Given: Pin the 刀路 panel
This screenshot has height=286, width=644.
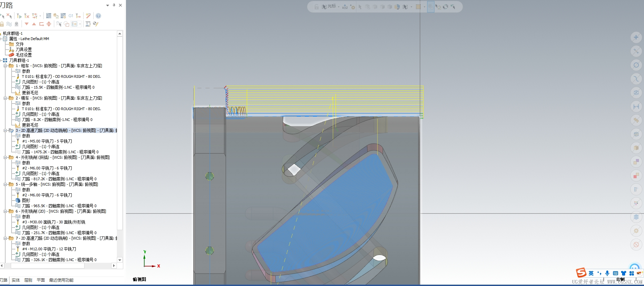Looking at the screenshot, I should (114, 5).
